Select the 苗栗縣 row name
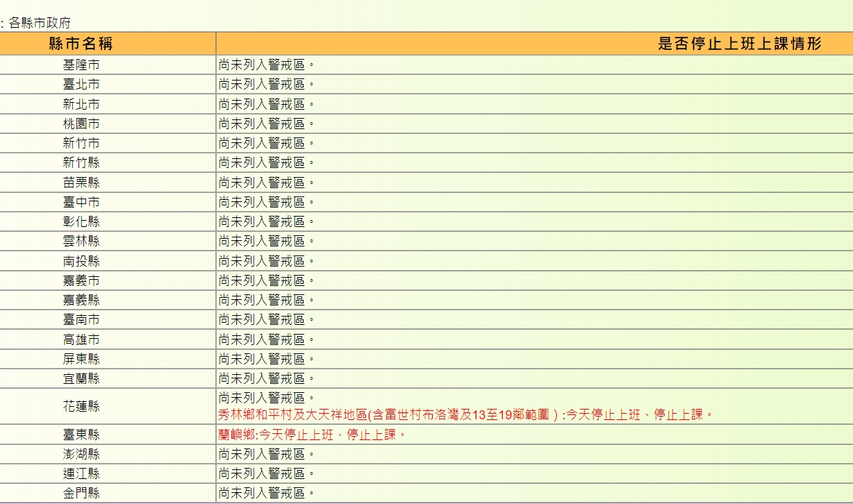 pyautogui.click(x=81, y=183)
